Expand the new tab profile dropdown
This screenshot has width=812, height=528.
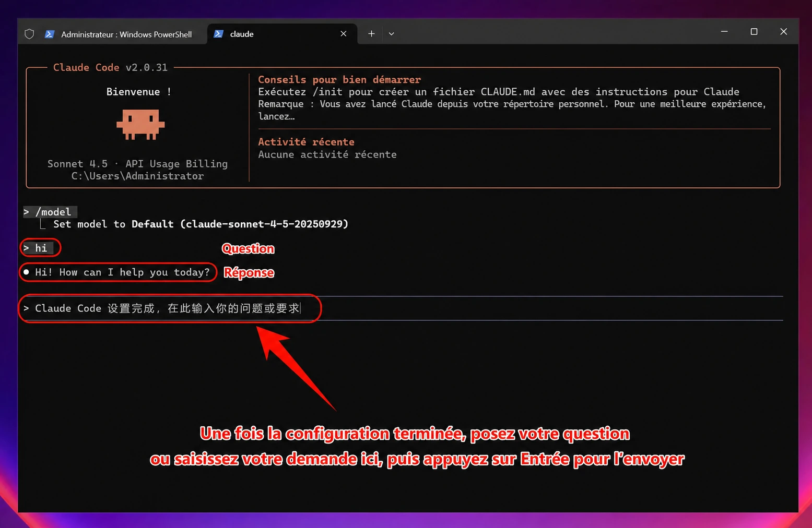click(392, 34)
